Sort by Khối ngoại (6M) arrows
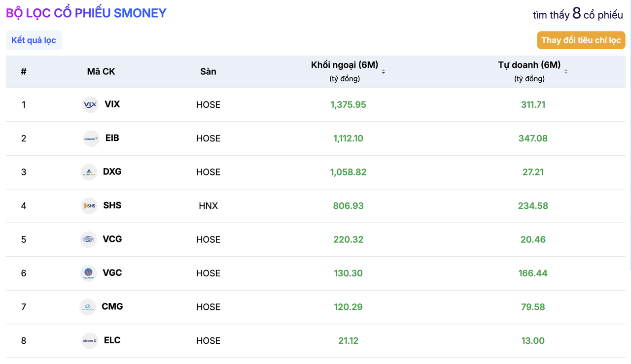Image resolution: width=631 pixels, height=364 pixels. (x=384, y=72)
